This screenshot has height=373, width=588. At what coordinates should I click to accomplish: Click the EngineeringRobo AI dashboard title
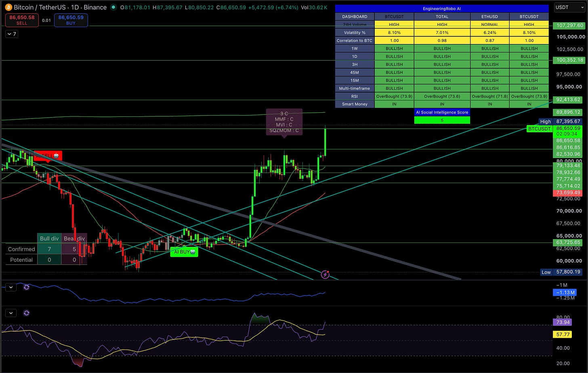[x=442, y=8]
